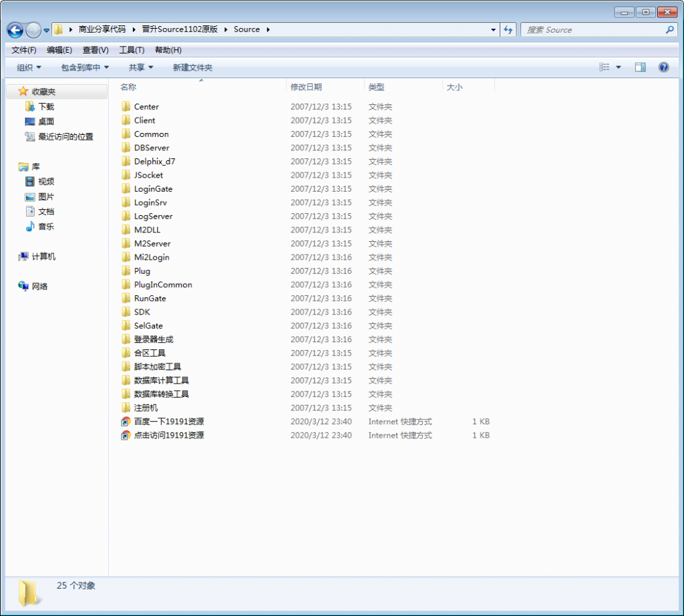Click the change view icon
This screenshot has width=684, height=616.
(605, 67)
